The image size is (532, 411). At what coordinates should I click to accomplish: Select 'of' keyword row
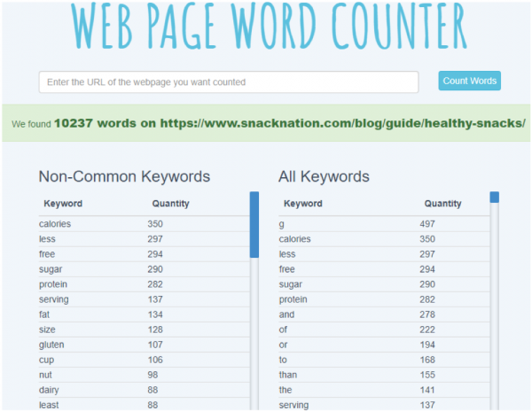(384, 330)
